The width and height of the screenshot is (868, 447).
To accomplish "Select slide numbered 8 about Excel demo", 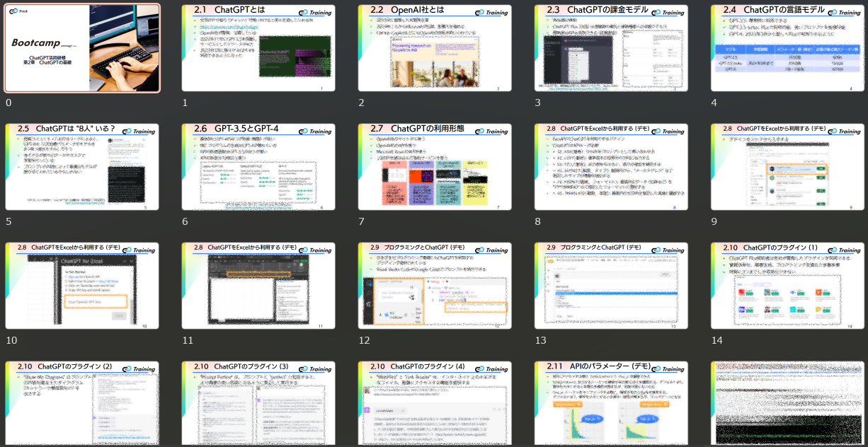I will tap(611, 167).
